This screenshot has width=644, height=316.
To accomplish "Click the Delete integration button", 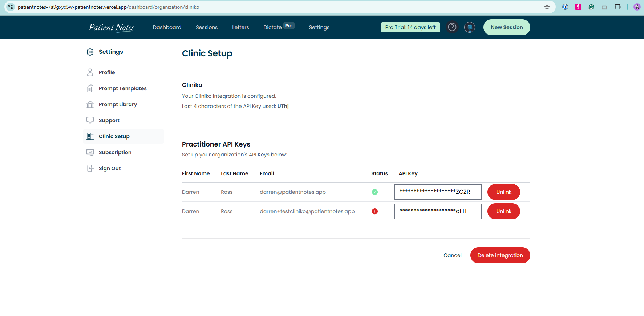I will click(500, 255).
